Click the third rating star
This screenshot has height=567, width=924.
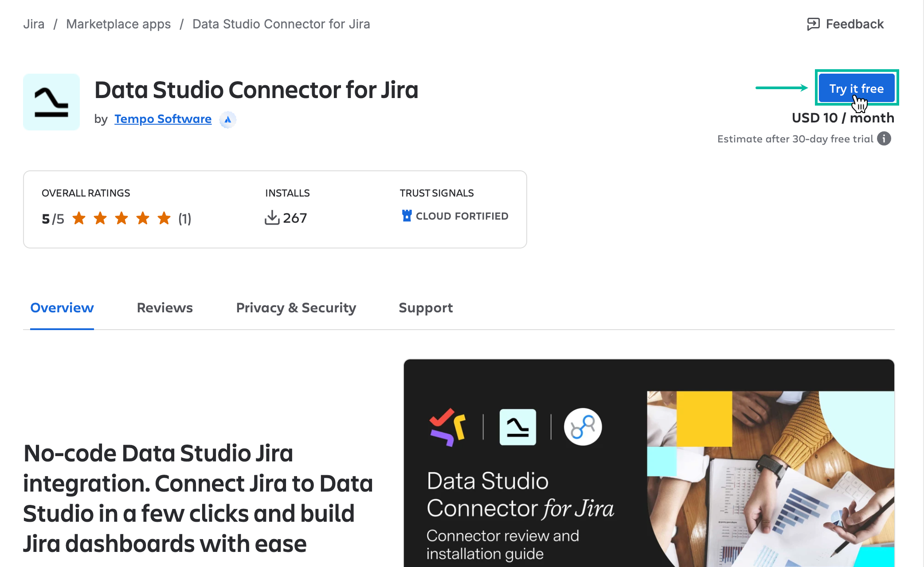click(x=121, y=218)
